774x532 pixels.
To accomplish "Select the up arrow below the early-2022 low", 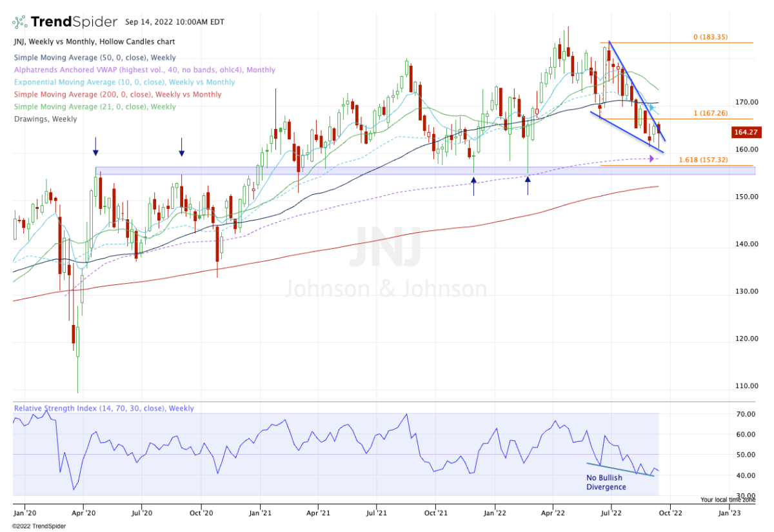I will [x=528, y=186].
